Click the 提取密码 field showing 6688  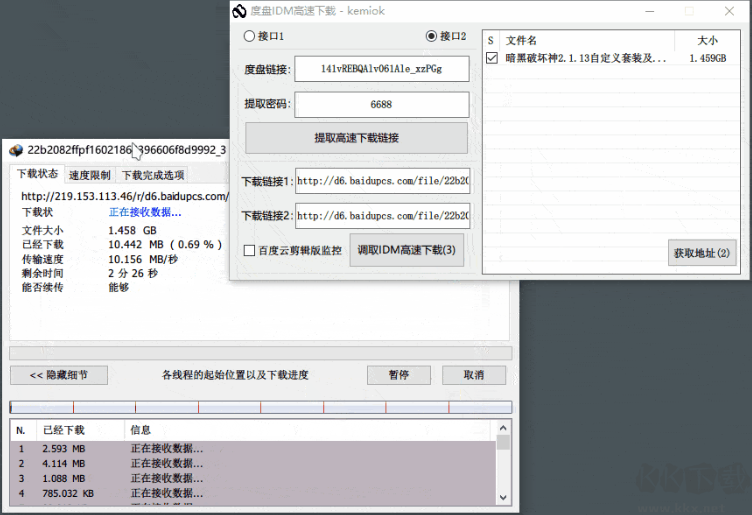point(381,105)
